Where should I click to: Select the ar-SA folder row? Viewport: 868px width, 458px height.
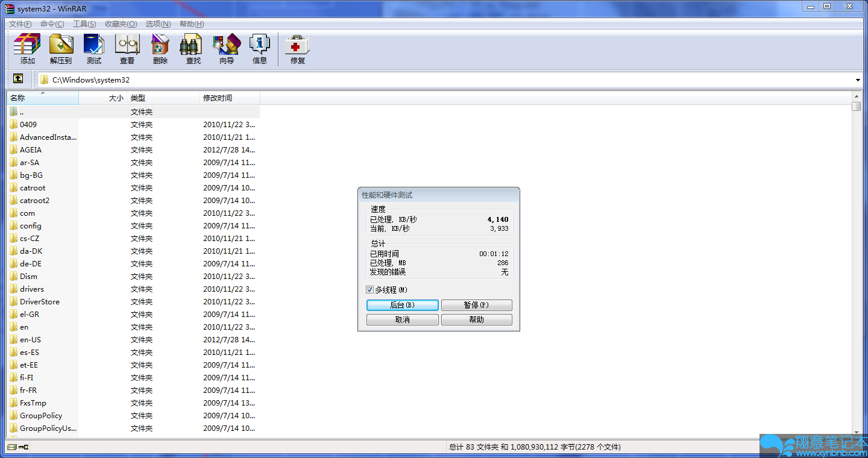pos(133,162)
